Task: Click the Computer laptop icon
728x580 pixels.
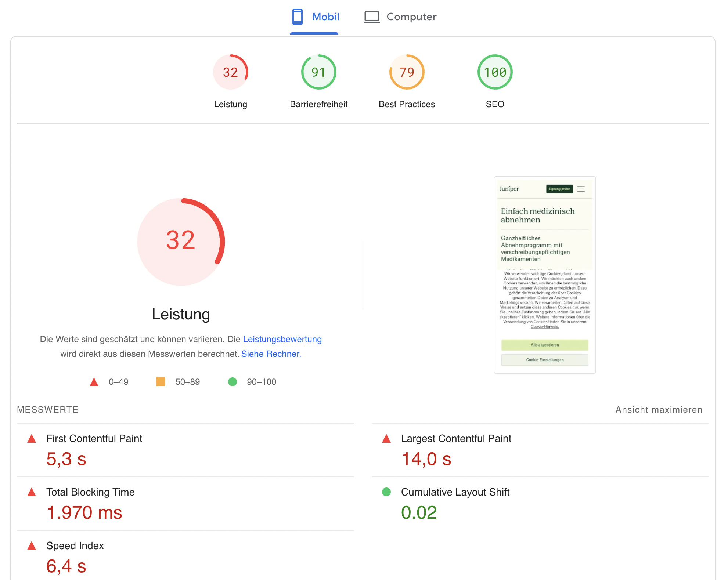Action: 372,17
